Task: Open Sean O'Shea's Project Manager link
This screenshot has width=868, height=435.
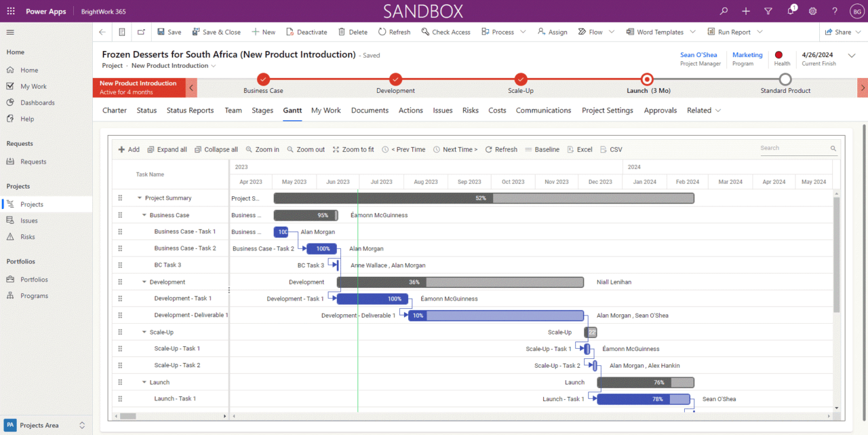Action: [x=698, y=55]
